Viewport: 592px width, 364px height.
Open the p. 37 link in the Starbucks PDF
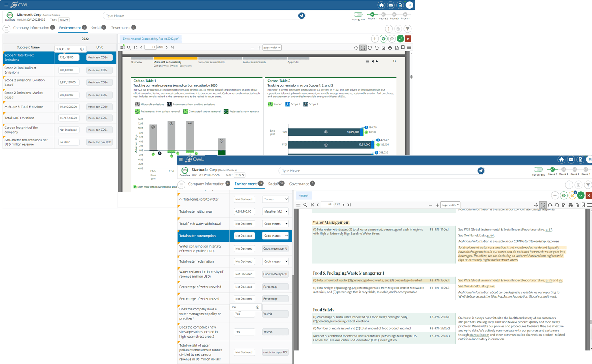click(548, 230)
